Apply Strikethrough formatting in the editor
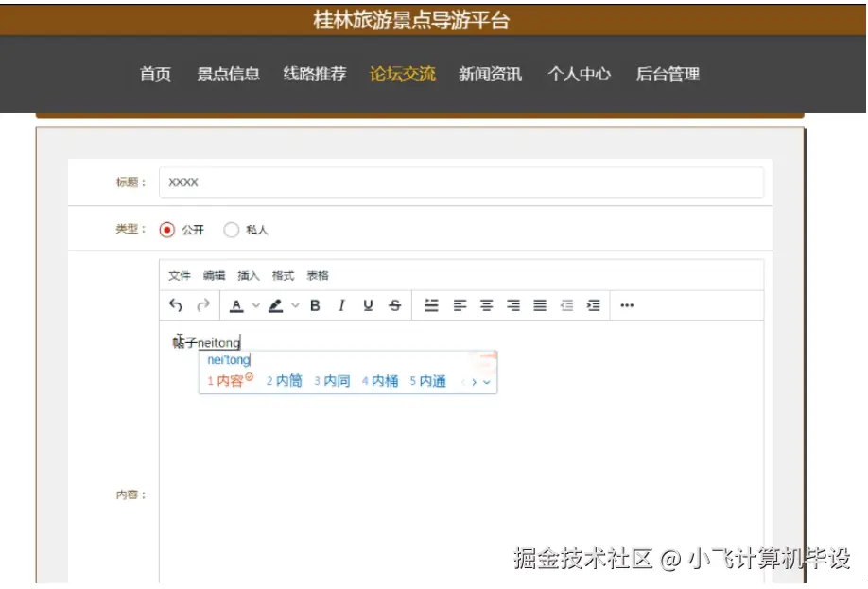This screenshot has height=589, width=868. pos(396,305)
